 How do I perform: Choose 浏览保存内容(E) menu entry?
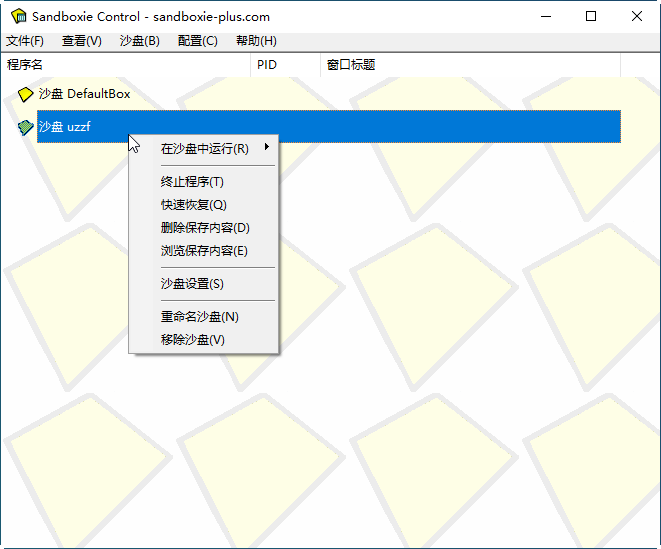coord(204,251)
